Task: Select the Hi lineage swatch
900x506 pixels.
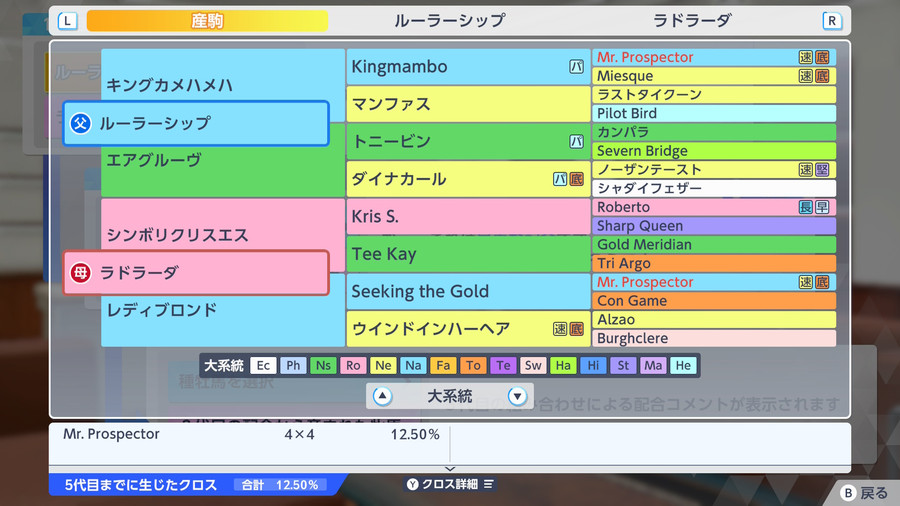Action: [593, 365]
